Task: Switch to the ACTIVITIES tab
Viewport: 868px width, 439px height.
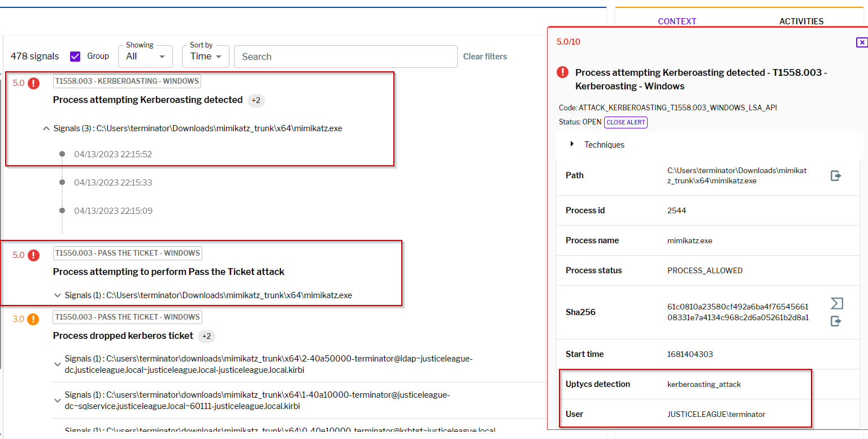Action: click(x=801, y=21)
